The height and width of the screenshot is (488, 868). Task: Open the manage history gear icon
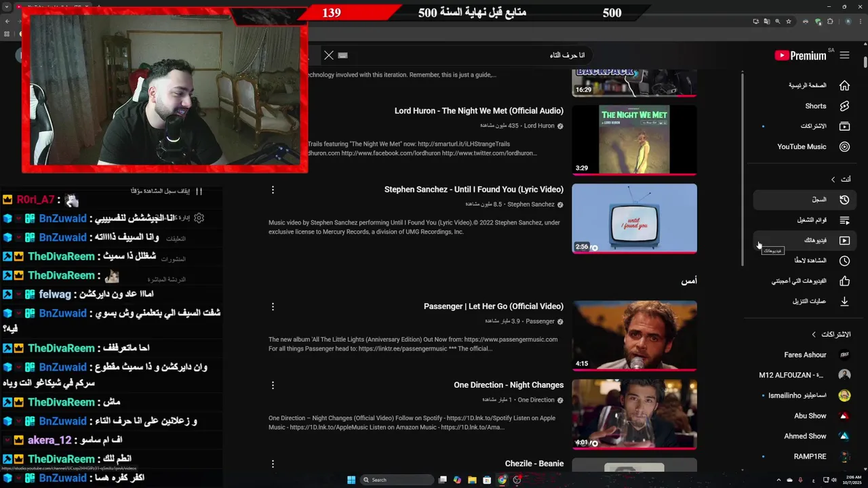pyautogui.click(x=199, y=218)
